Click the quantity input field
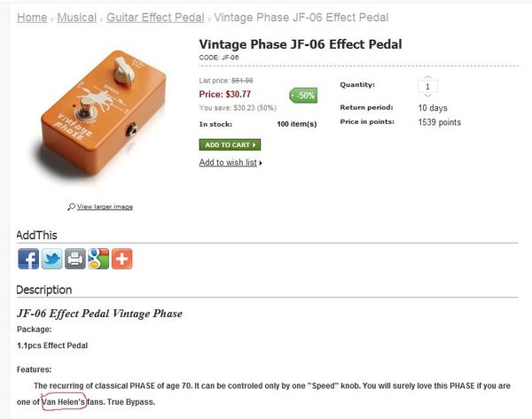Screen dimensions: 532x419 click(x=427, y=86)
